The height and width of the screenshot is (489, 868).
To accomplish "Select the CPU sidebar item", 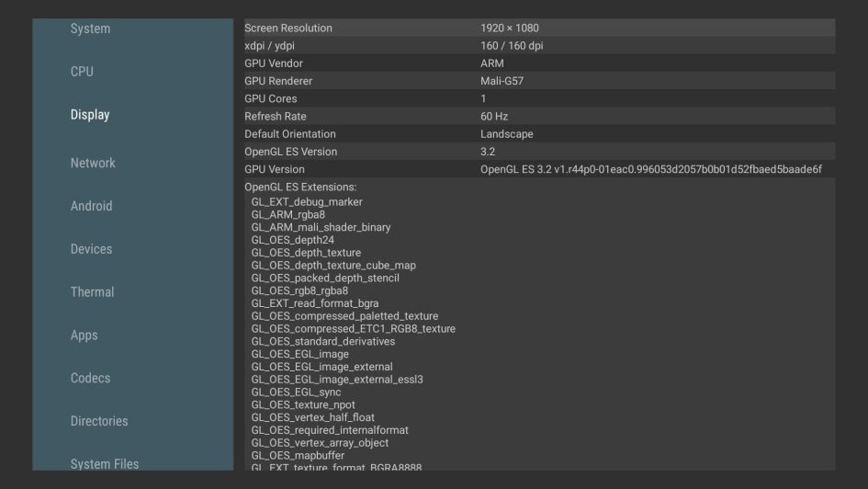I will (82, 72).
